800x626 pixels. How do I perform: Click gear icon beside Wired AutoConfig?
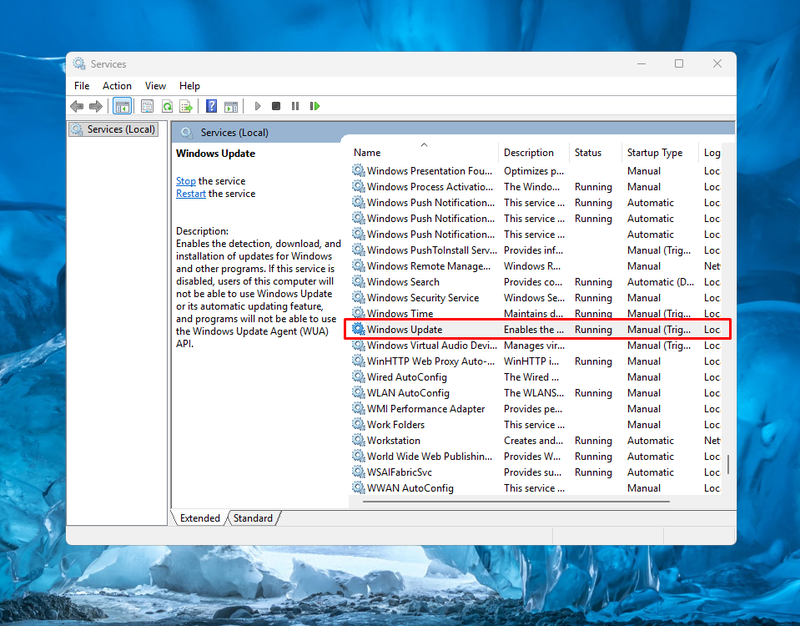pyautogui.click(x=359, y=377)
